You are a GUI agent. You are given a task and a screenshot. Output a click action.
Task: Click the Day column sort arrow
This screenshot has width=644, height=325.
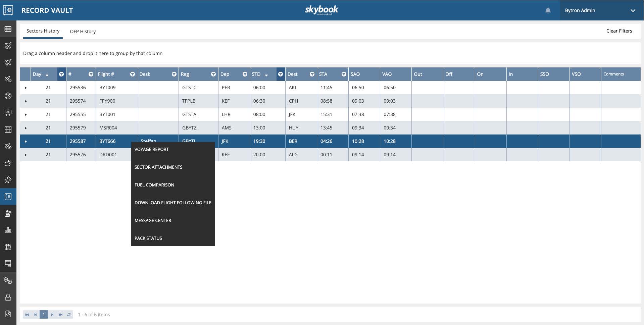pos(47,75)
